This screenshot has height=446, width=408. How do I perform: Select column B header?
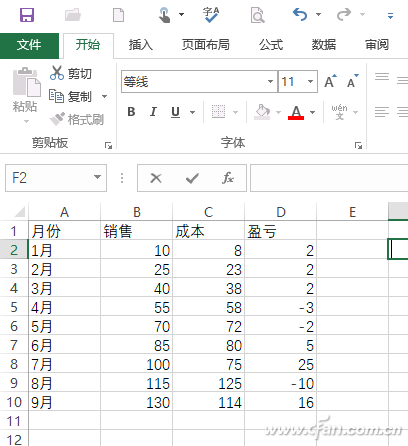[137, 212]
